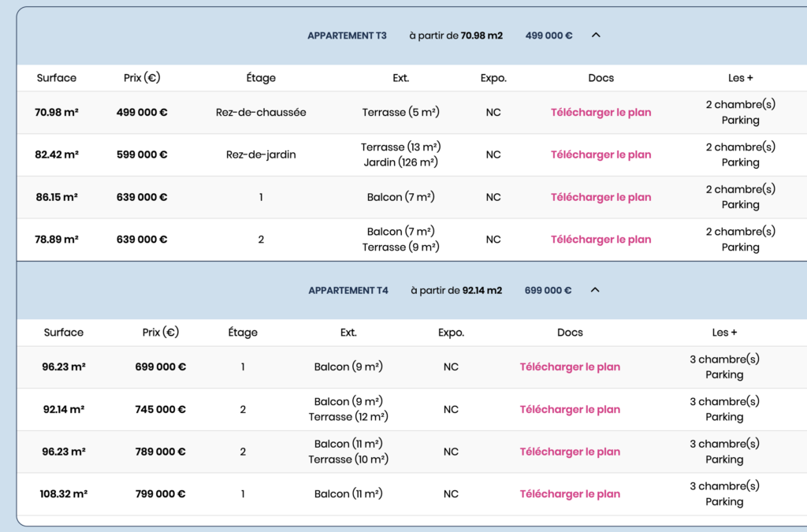The width and height of the screenshot is (807, 532).
Task: Collapse the Appartement T4 section chevron
Action: pyautogui.click(x=595, y=290)
